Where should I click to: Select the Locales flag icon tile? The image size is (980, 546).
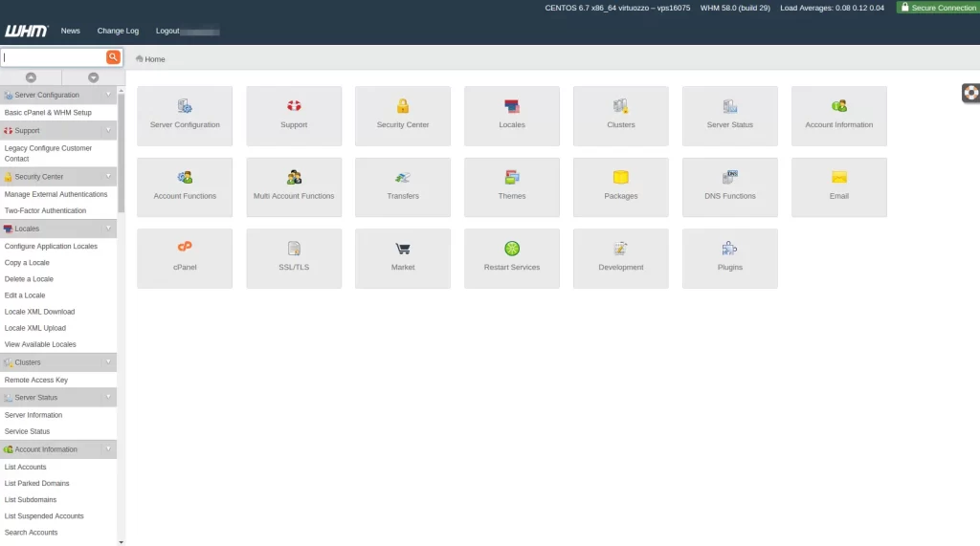coord(512,106)
